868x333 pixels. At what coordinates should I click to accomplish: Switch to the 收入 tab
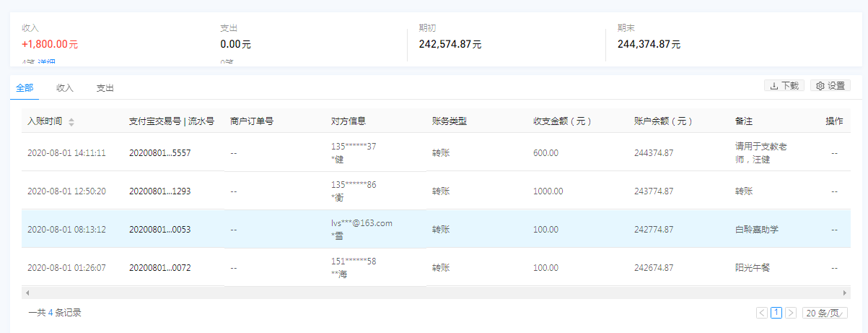click(x=65, y=88)
